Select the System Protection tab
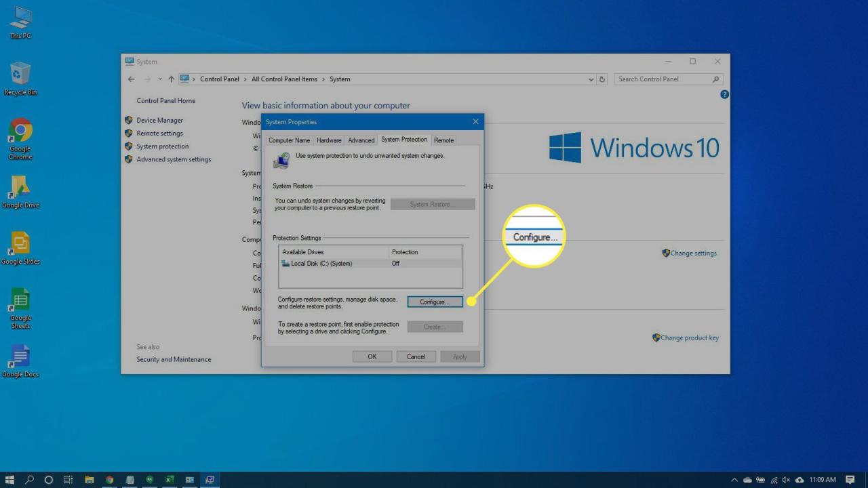The height and width of the screenshot is (488, 868). 404,140
